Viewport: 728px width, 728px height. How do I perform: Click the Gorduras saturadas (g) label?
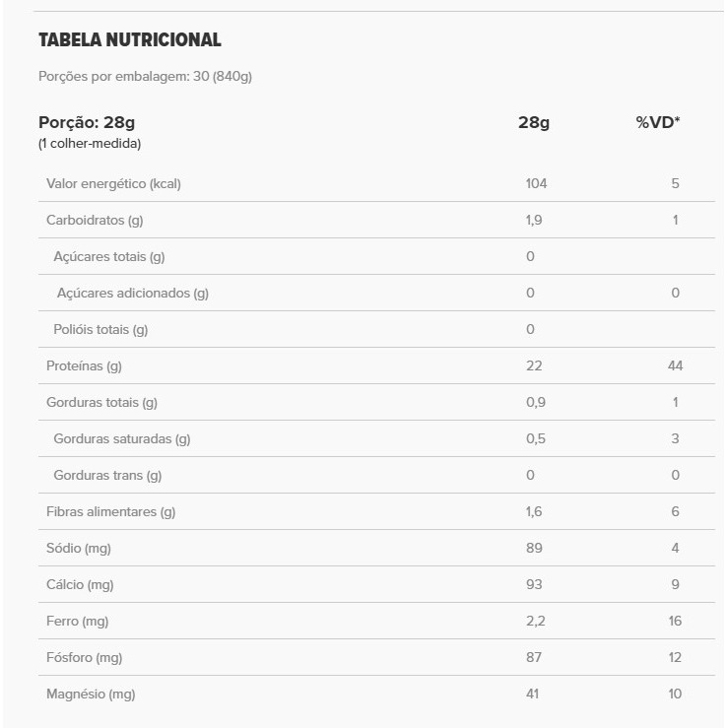tap(122, 438)
